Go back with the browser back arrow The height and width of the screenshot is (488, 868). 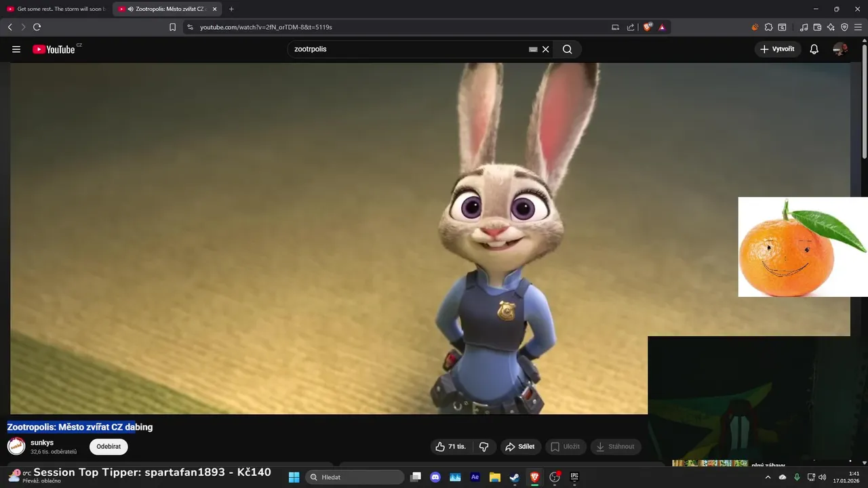[x=10, y=27]
